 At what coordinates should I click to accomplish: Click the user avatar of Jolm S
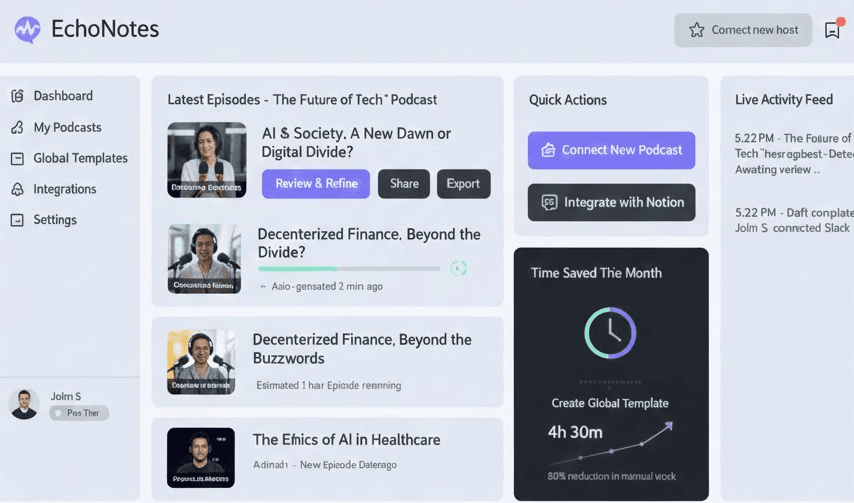tap(24, 404)
